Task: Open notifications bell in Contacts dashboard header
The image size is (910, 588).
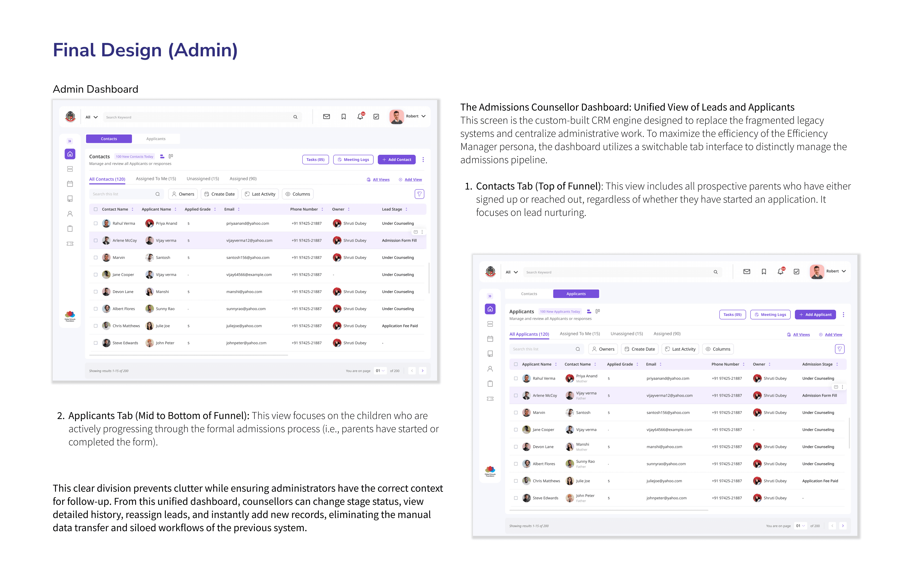Action: click(x=360, y=117)
